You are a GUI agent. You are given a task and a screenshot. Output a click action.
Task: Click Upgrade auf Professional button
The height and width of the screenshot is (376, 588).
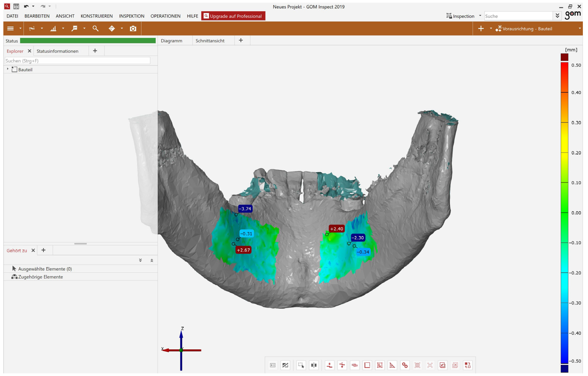point(233,16)
